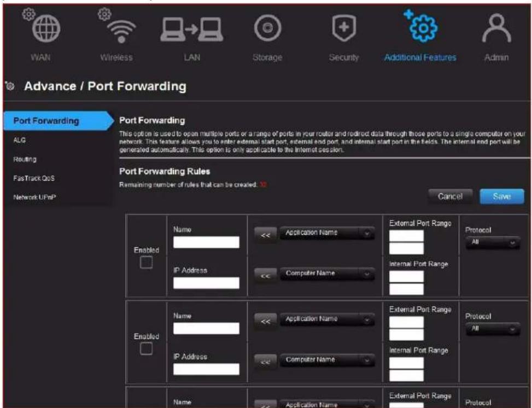The height and width of the screenshot is (408, 532).
Task: Click the small gear beside Advance / Port Forwarding
Action: 10,86
